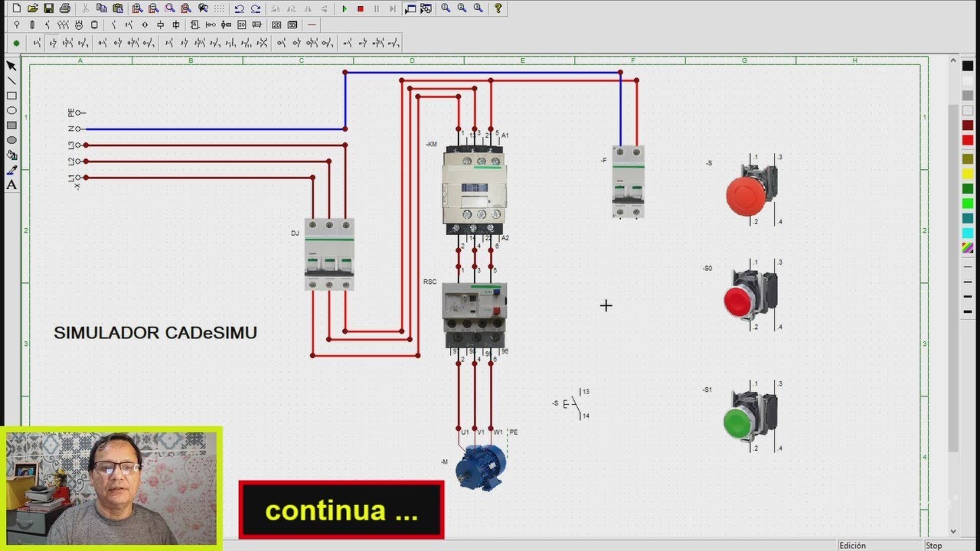
Task: Pick the gray color swatch
Action: [968, 95]
